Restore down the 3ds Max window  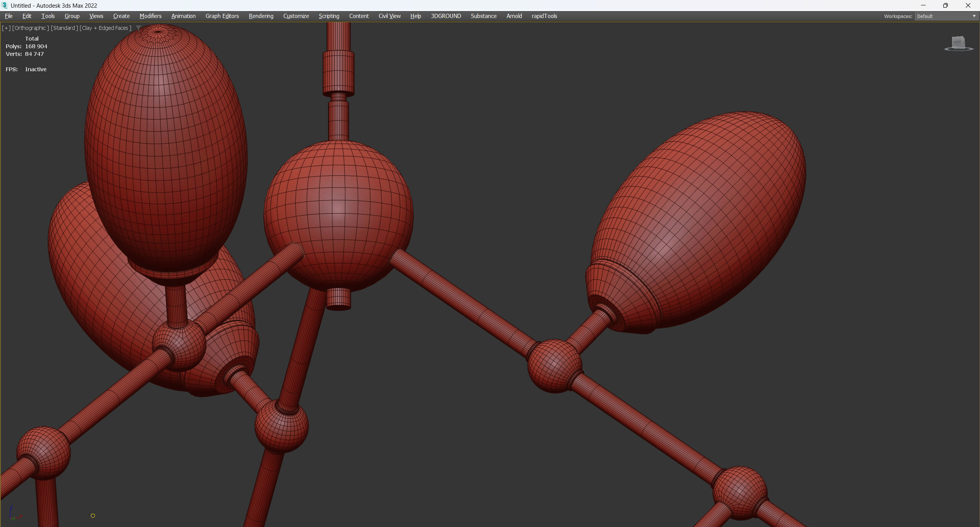coord(945,5)
